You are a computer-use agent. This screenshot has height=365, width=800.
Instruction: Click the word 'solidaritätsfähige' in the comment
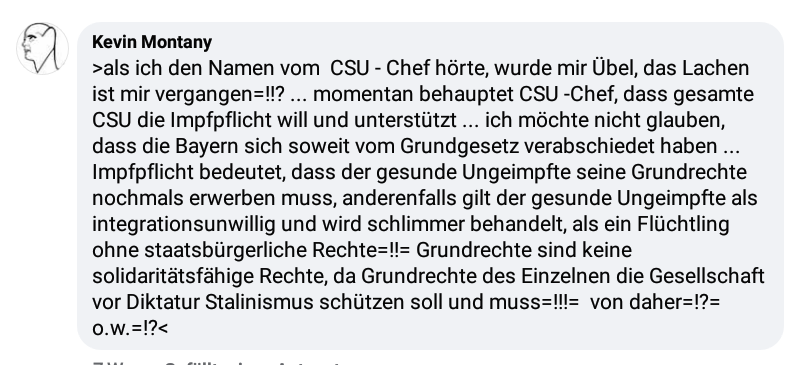pos(173,277)
